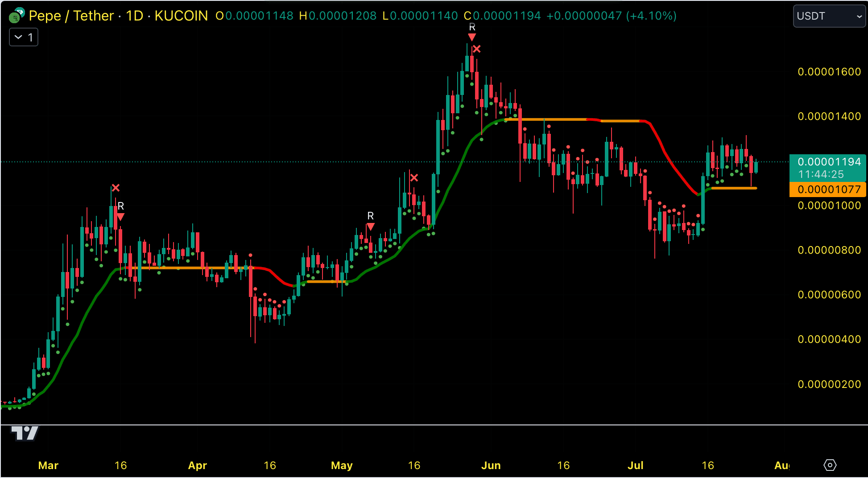Expand the indicator legend collapse toggle
The image size is (868, 478).
24,37
